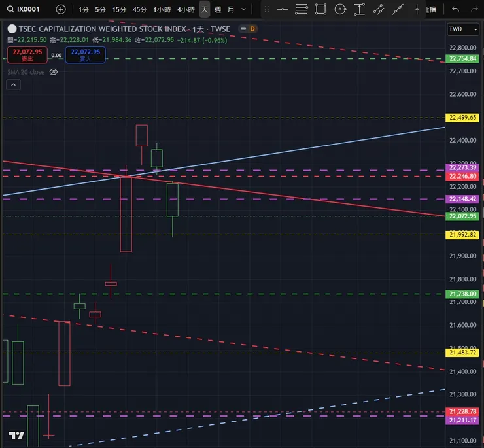Click the 21,738.00 green price label
This screenshot has height=448, width=484.
pyautogui.click(x=462, y=294)
